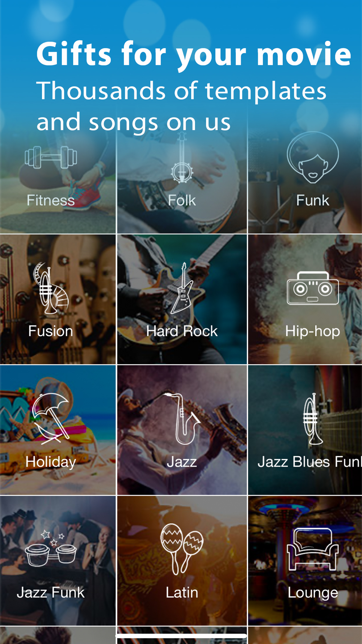Select the Lounge armchair icon
The width and height of the screenshot is (362, 644).
pyautogui.click(x=313, y=549)
